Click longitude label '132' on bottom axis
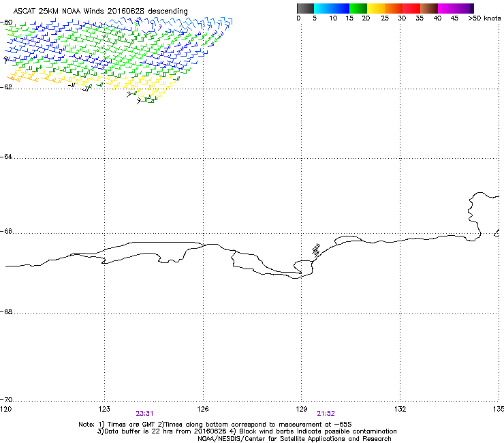The height and width of the screenshot is (443, 504). (x=400, y=409)
